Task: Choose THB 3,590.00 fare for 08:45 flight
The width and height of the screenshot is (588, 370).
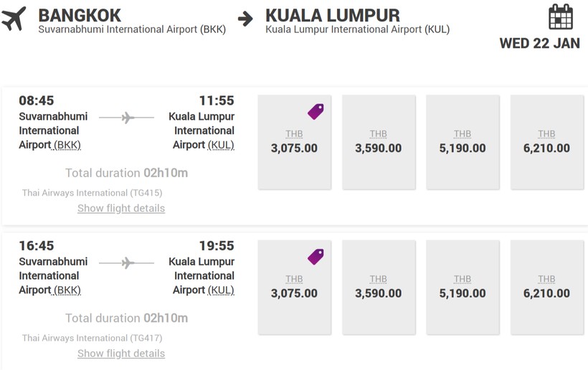Action: tap(378, 143)
